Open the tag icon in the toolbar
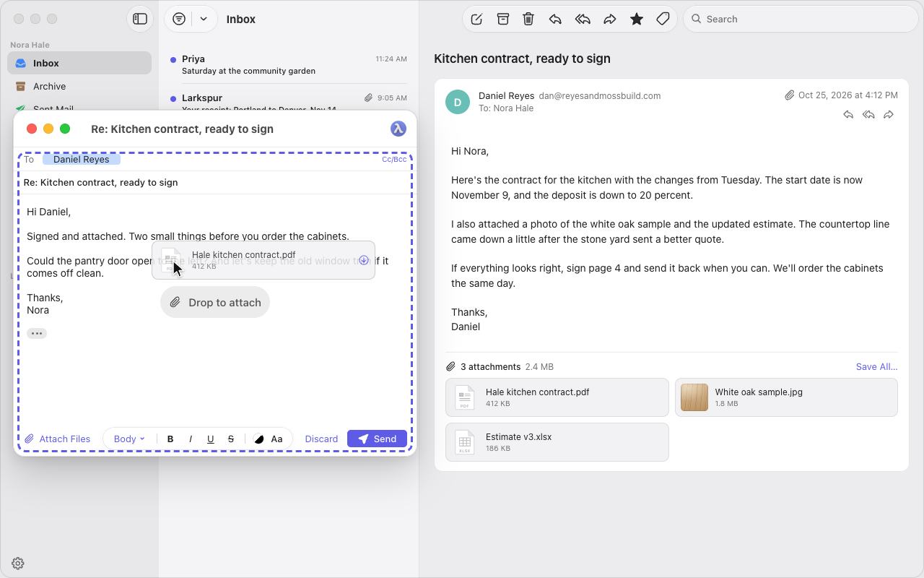This screenshot has height=578, width=924. click(663, 20)
